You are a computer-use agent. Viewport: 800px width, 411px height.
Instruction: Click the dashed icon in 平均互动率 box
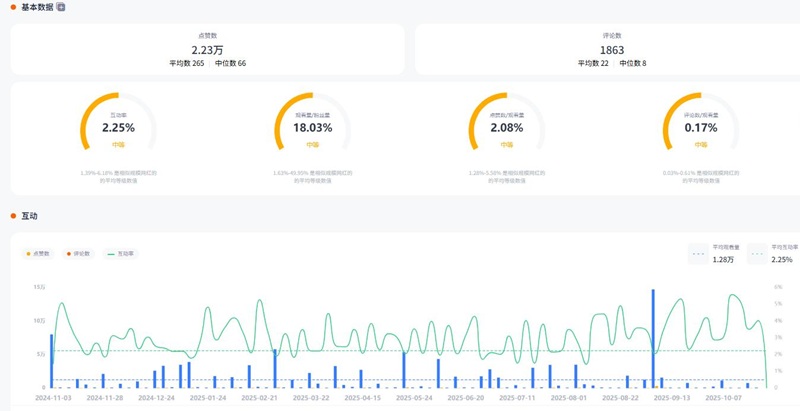757,254
